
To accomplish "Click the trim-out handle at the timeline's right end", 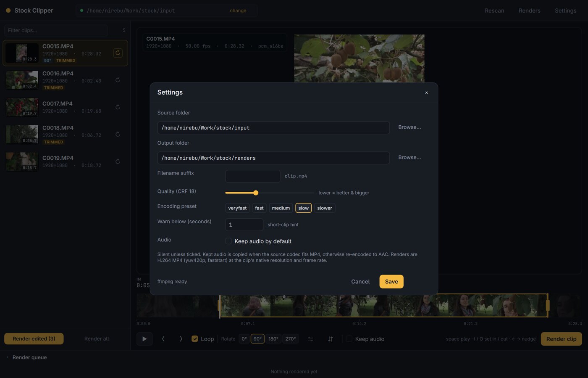I will coord(547,305).
